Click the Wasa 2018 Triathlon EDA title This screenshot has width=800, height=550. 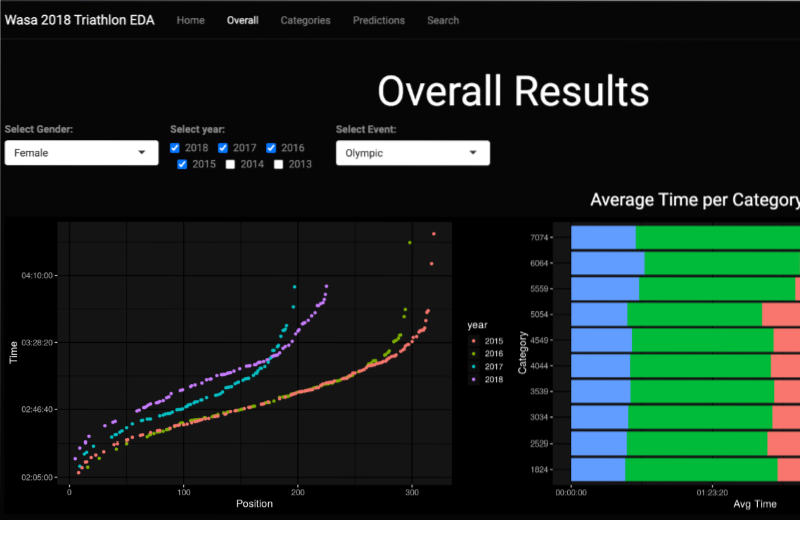(80, 20)
